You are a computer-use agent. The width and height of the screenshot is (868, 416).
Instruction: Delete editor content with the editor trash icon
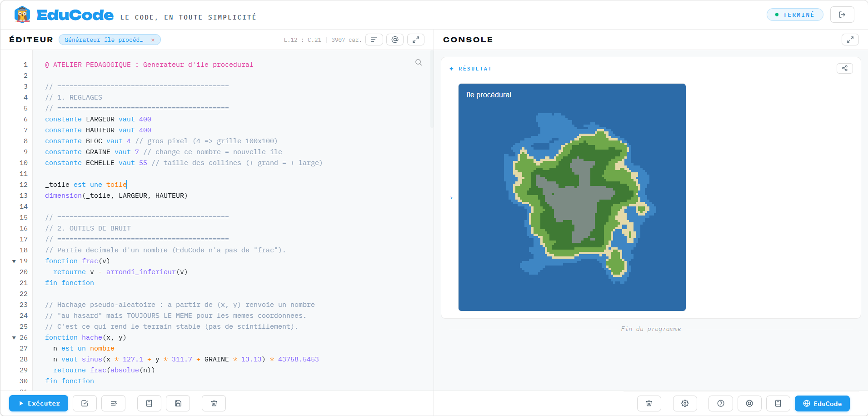coord(214,403)
